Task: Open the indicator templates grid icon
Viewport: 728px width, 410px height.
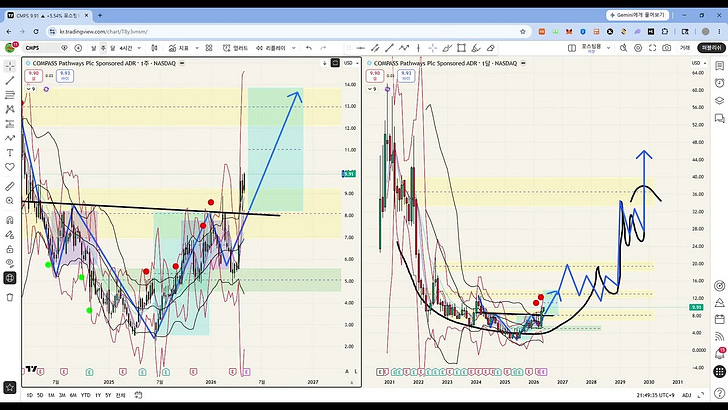Action: 209,48
